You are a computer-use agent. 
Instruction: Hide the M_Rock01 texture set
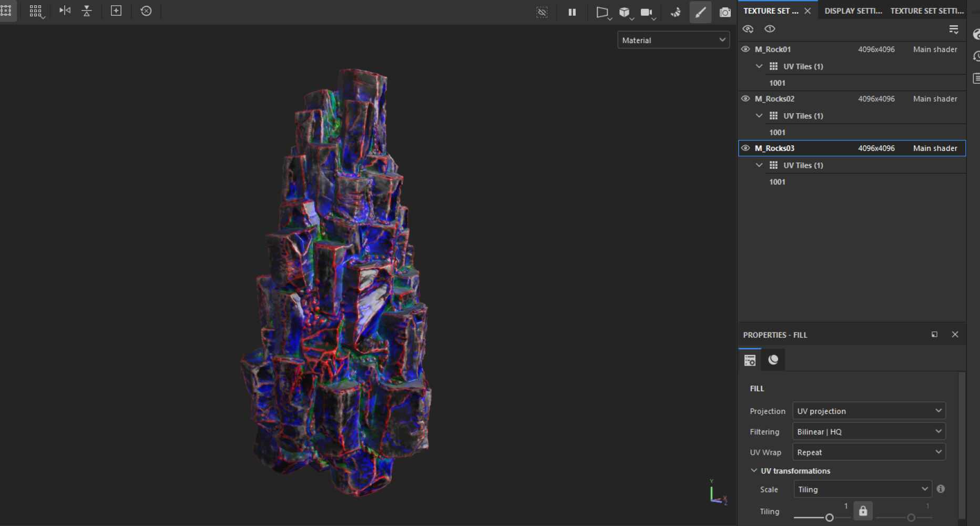pos(746,49)
